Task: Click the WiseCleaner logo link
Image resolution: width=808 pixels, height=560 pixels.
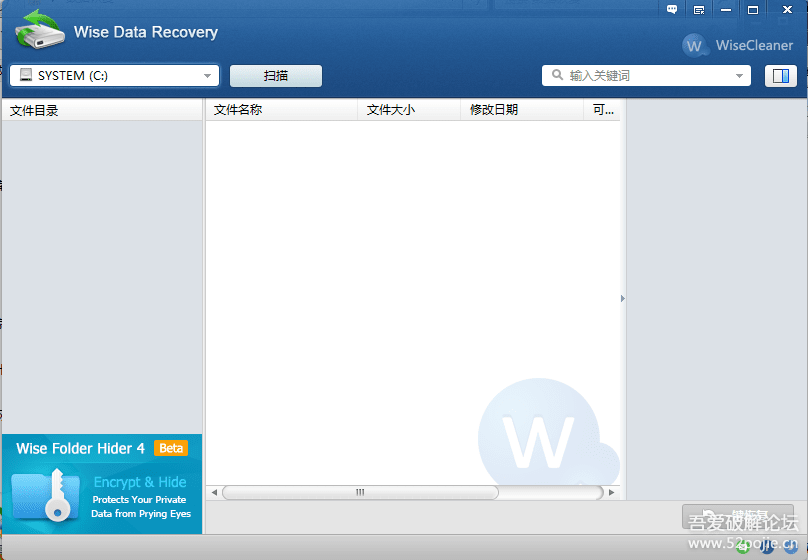Action: 737,45
